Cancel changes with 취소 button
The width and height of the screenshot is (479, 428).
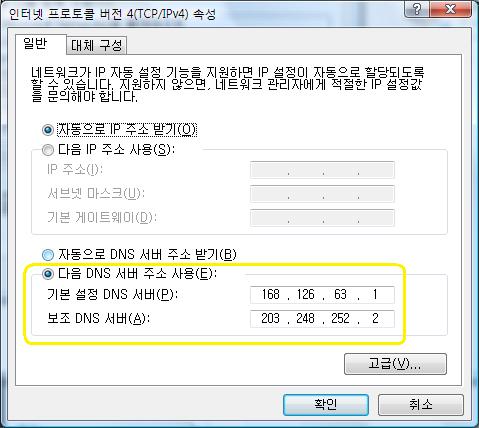421,405
